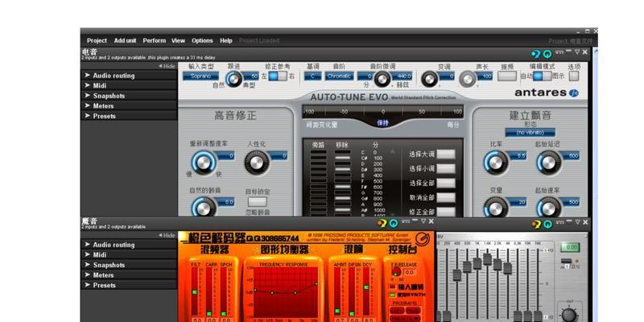The height and width of the screenshot is (322, 644).
Task: Click the yellow question-mark icon in equalizer panel header
Action: click(x=536, y=224)
